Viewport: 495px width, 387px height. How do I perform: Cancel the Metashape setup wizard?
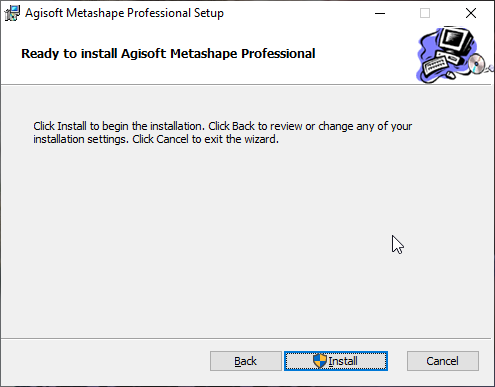(443, 361)
